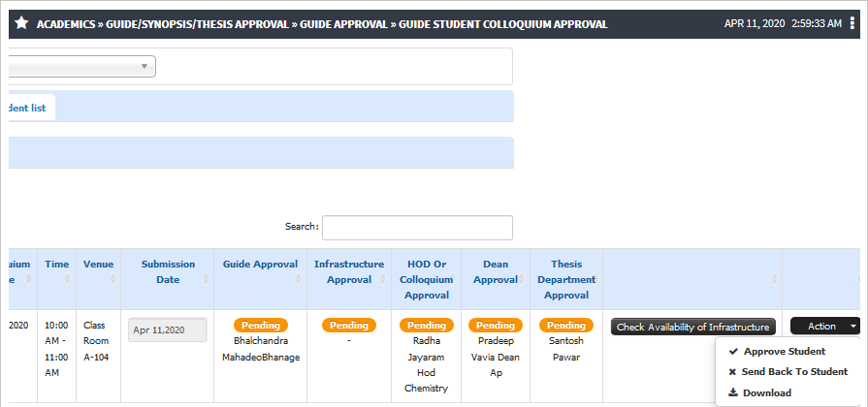Expand the Action dropdown caret

coord(852,327)
